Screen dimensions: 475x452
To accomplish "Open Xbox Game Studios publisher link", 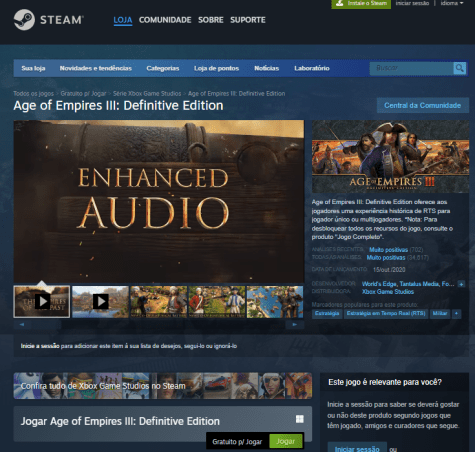I will pos(388,292).
